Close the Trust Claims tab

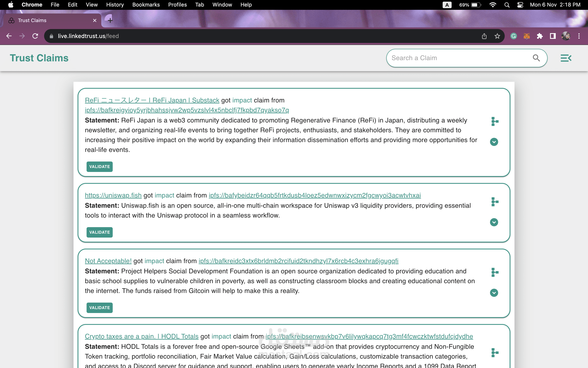(x=95, y=20)
